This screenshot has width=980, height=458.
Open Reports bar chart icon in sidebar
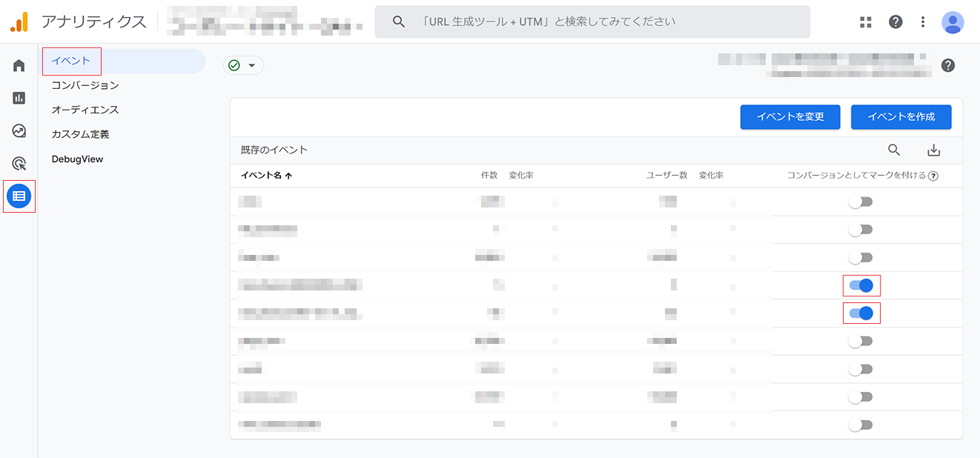point(19,98)
